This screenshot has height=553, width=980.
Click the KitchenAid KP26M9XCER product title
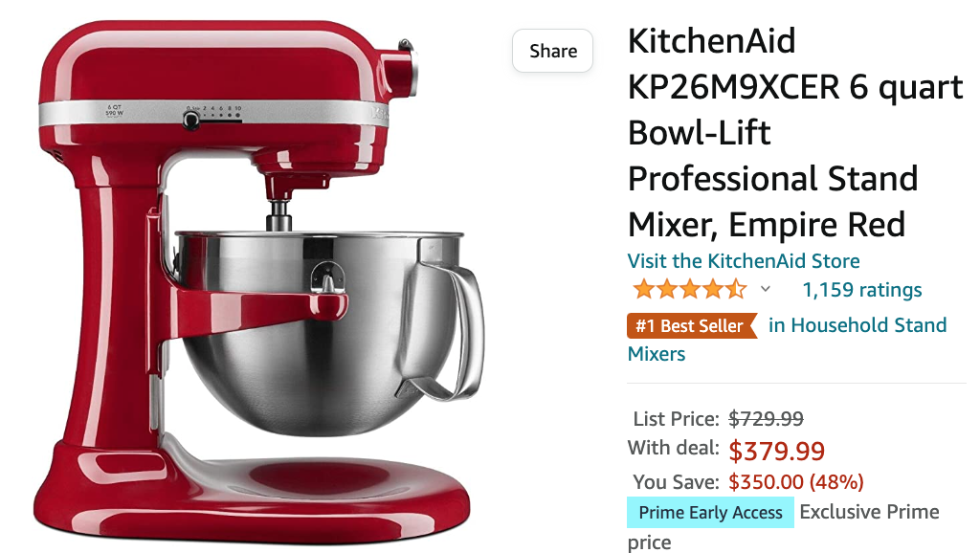(x=795, y=132)
